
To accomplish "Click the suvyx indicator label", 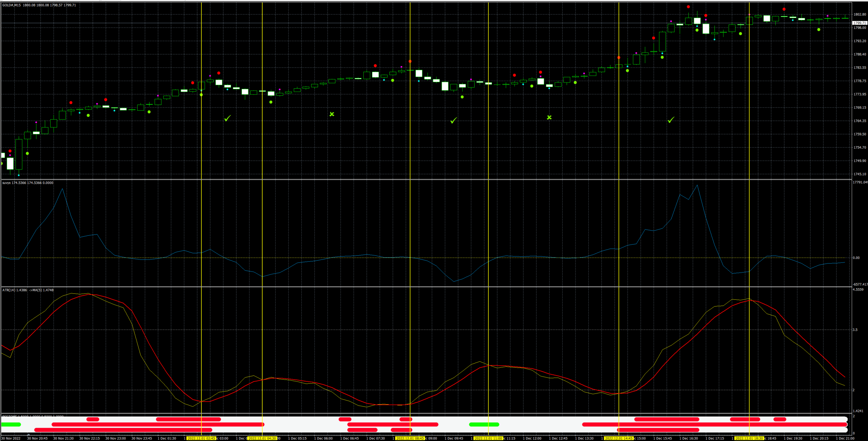I will click(6, 183).
